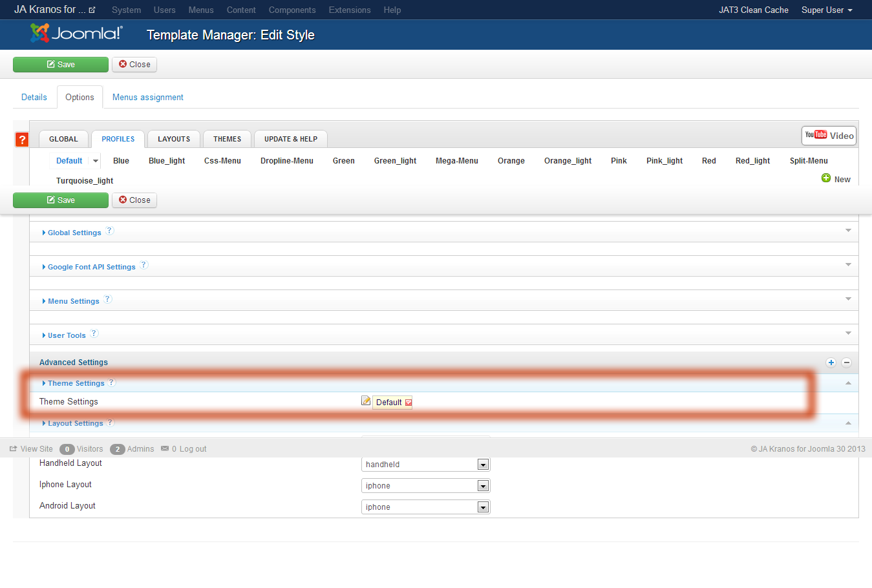Collapse all Advanced Settings with the minus icon
The height and width of the screenshot is (588, 872).
[x=847, y=362]
